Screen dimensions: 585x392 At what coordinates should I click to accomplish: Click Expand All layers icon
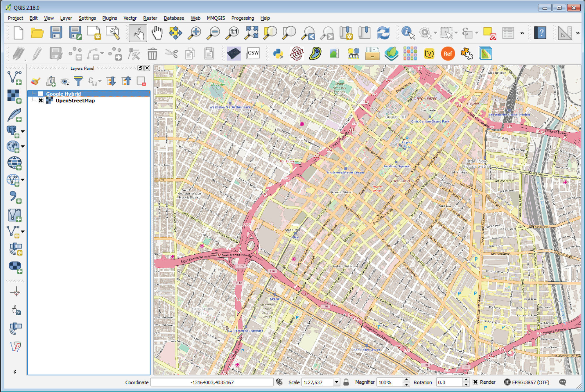(x=111, y=81)
